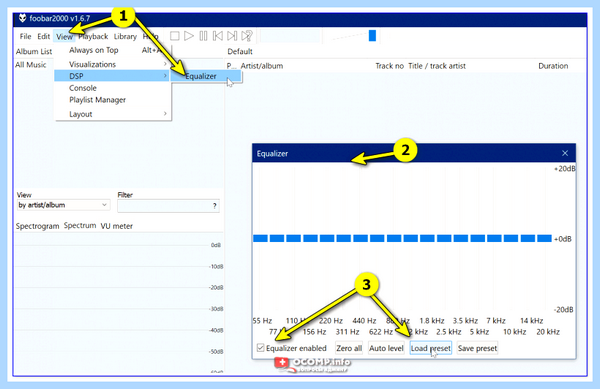This screenshot has width=600, height=389.
Task: Expand the Layout submenu
Action: [113, 114]
